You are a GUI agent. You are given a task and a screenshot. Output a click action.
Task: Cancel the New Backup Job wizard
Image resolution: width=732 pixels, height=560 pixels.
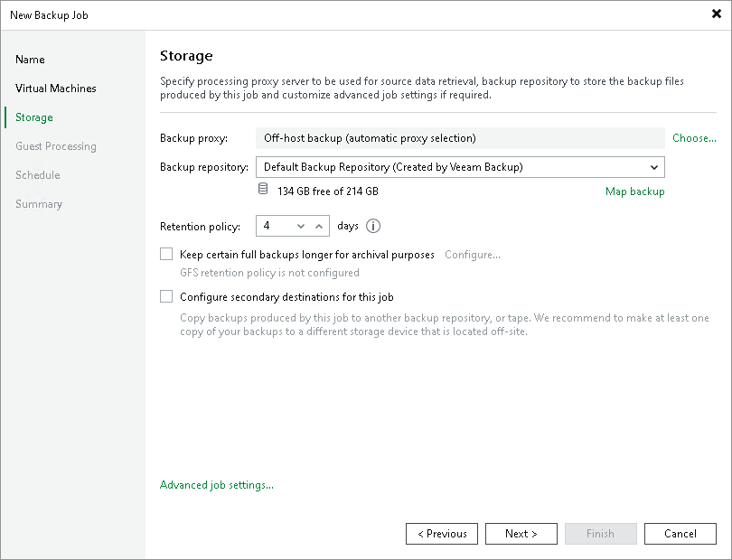pyautogui.click(x=680, y=533)
